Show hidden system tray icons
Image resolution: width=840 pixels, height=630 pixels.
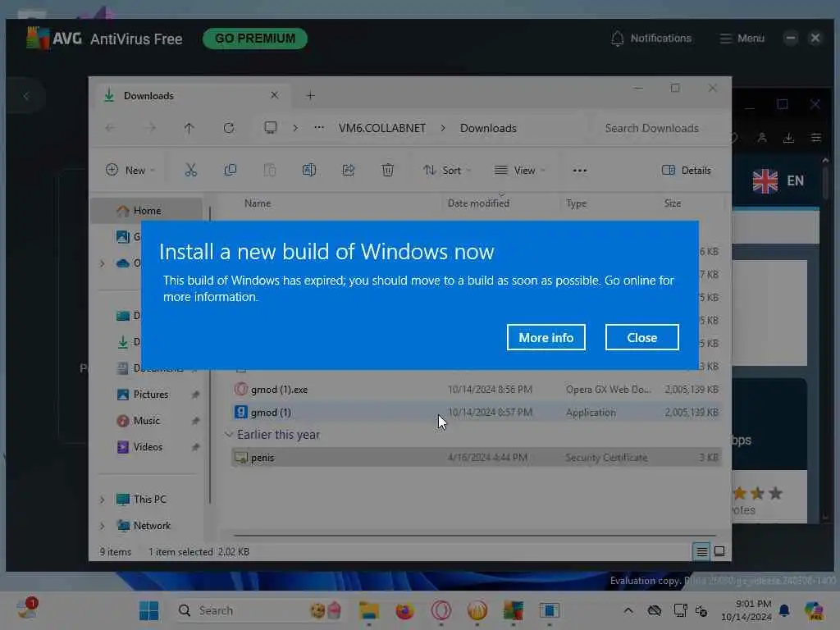(x=628, y=610)
